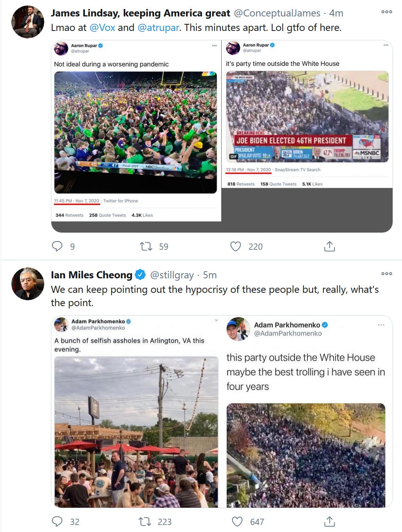Share Ian Miles Cheong's tweet
Viewport: 402px width, 532px height.
pos(330,521)
